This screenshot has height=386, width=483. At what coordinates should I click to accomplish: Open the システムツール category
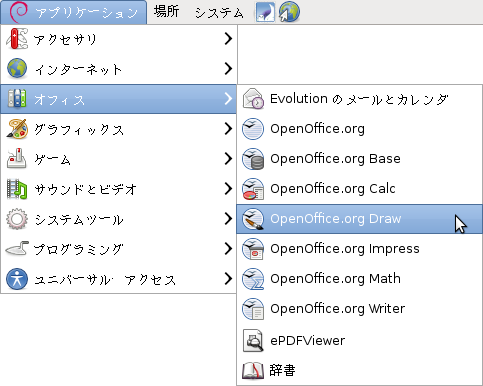(119, 219)
